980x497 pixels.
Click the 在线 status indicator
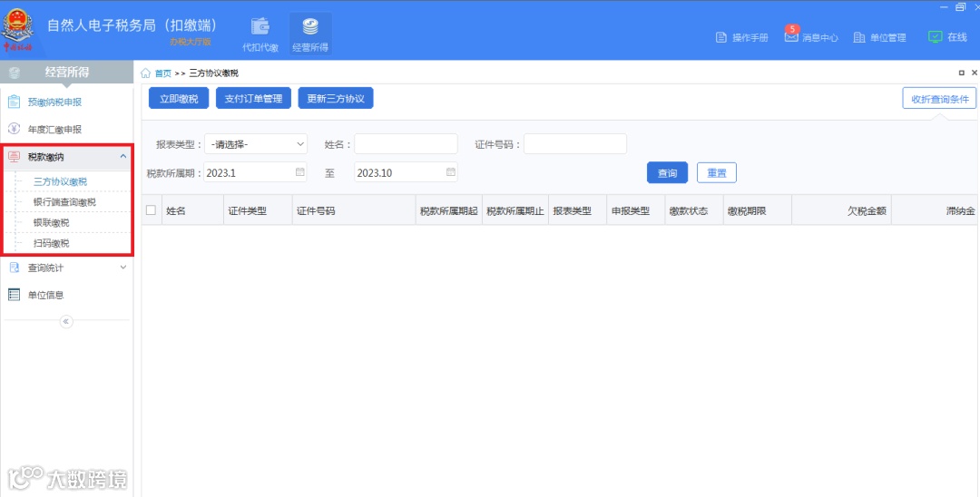point(947,37)
